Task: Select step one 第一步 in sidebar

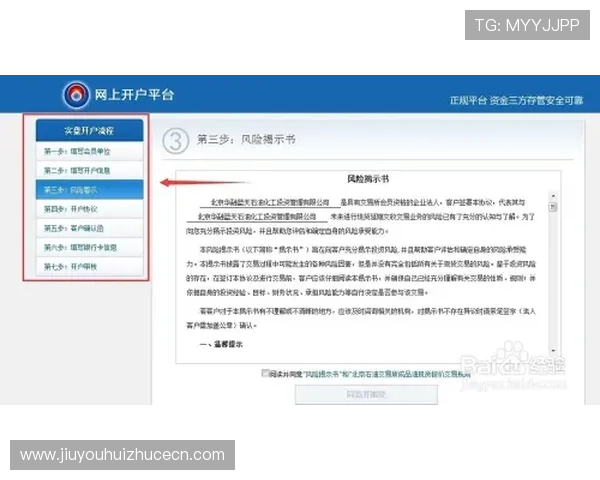Action: click(90, 151)
